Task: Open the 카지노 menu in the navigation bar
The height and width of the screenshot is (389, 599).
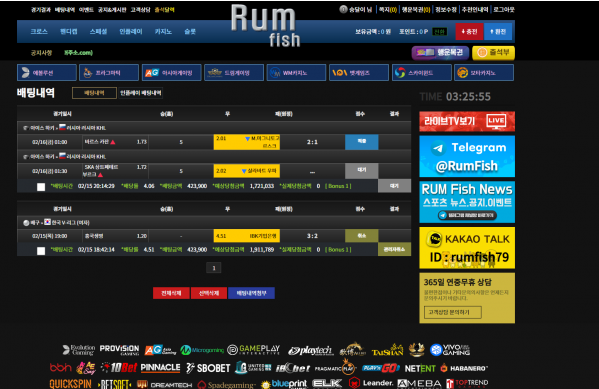Action: pos(163,31)
